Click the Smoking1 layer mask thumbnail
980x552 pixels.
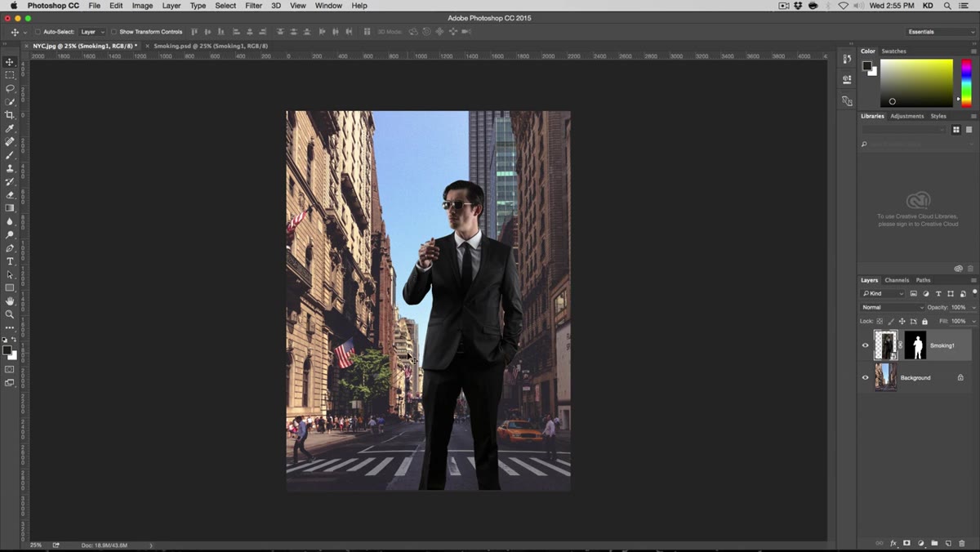(915, 345)
